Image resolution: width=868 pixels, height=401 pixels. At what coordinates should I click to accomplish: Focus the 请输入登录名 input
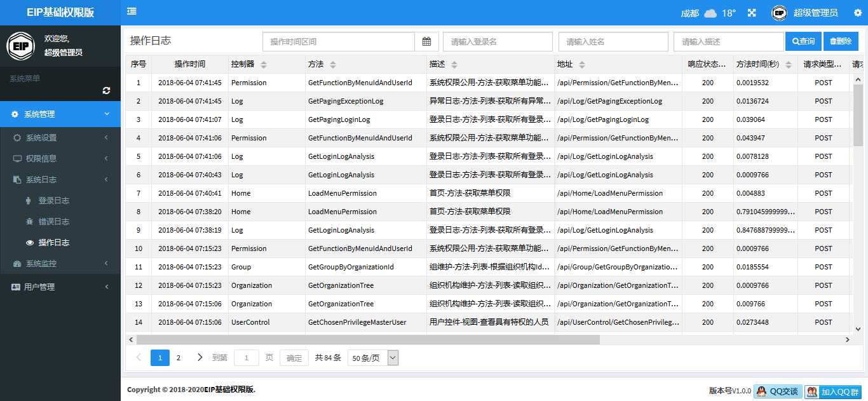[498, 41]
